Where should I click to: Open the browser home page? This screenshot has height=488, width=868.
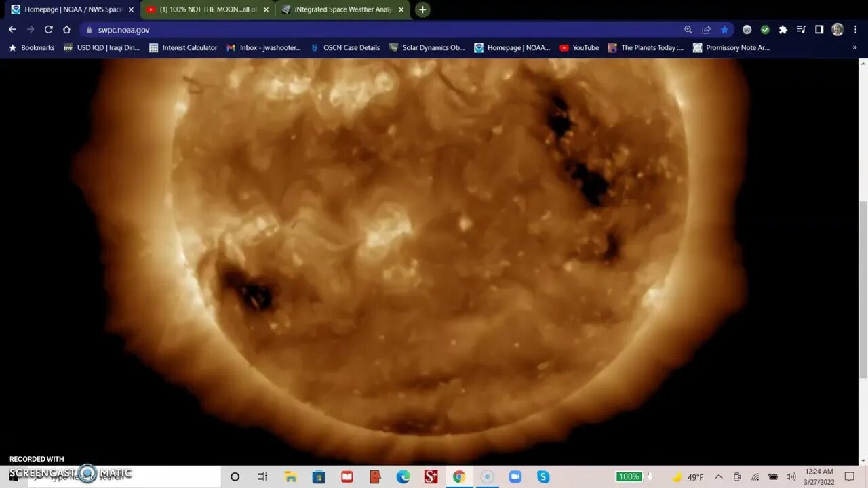66,30
